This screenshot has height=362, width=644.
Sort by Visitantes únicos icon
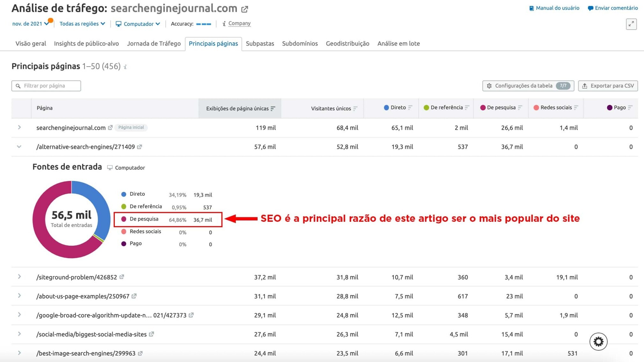pyautogui.click(x=355, y=109)
